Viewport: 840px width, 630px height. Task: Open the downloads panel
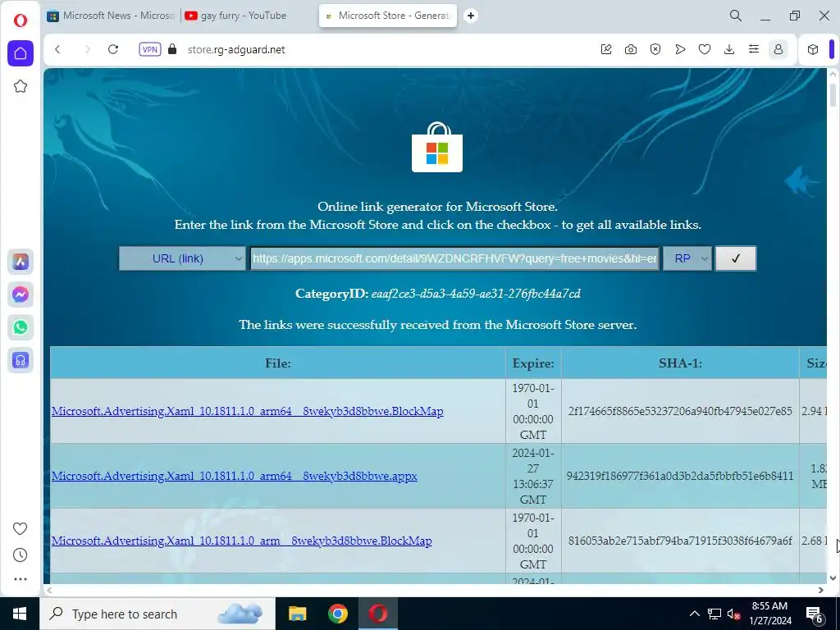pos(729,49)
